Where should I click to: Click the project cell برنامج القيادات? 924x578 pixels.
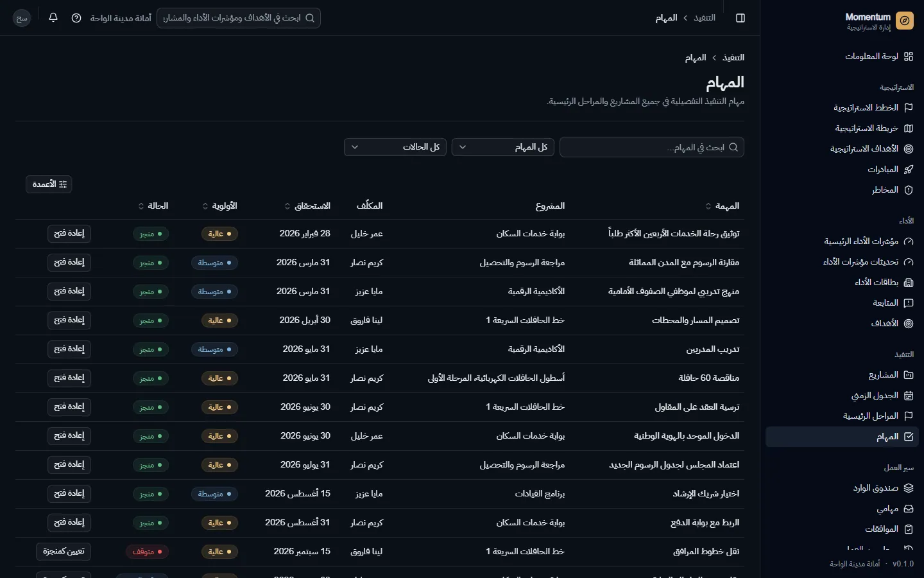(540, 494)
